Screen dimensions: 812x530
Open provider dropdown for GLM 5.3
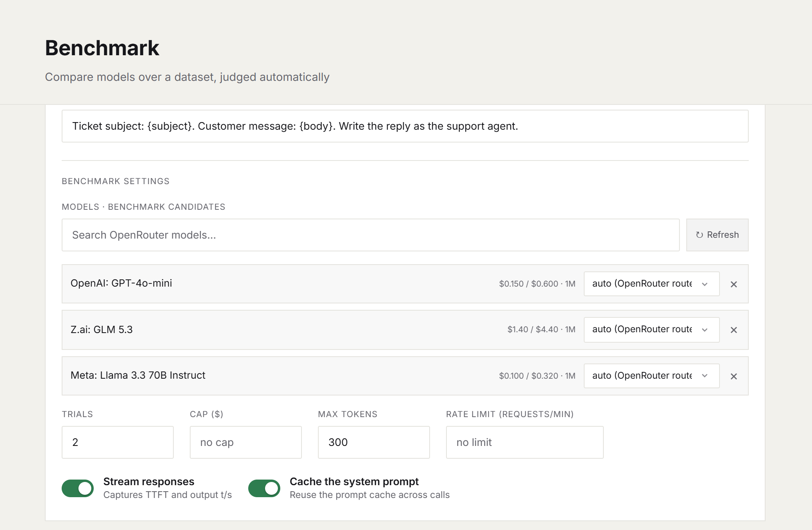point(651,329)
